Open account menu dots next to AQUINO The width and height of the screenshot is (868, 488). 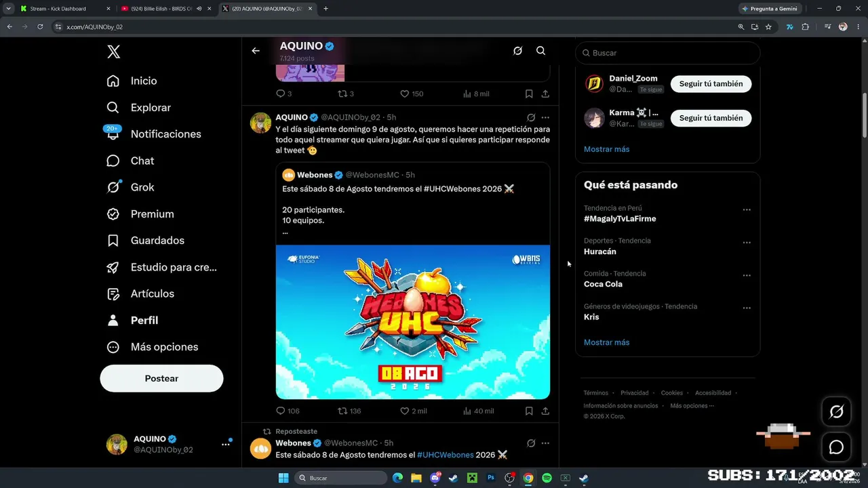point(226,445)
